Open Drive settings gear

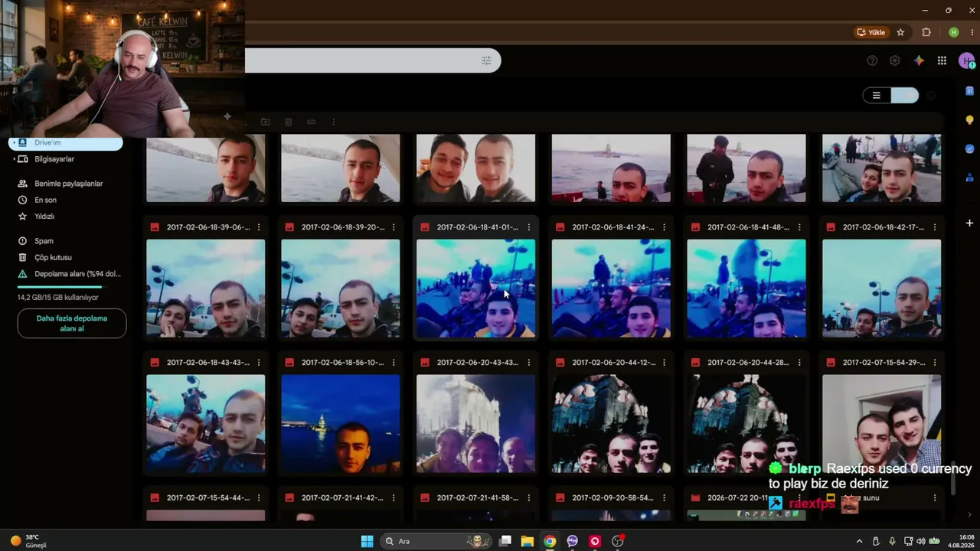tap(895, 60)
